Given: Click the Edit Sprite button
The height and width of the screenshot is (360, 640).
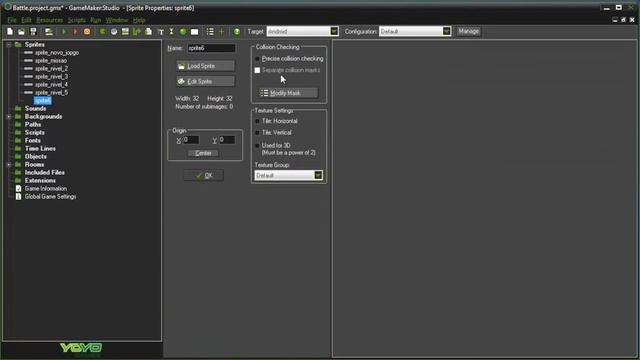Looking at the screenshot, I should click(206, 82).
